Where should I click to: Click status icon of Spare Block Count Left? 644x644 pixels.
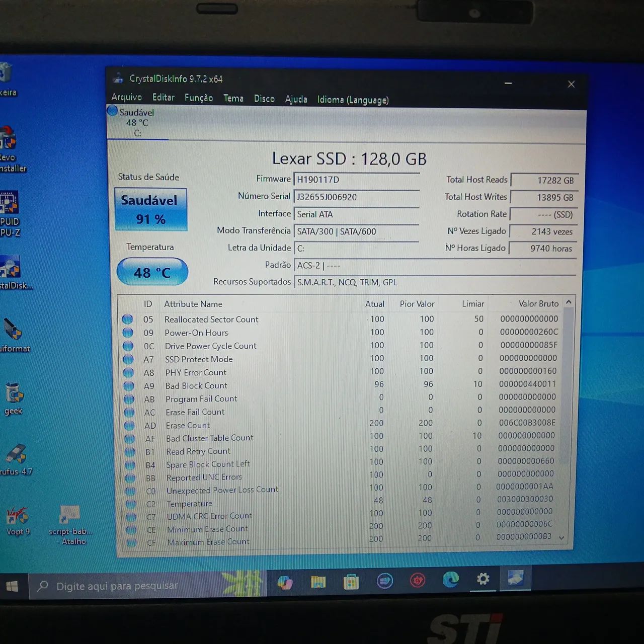(x=130, y=465)
